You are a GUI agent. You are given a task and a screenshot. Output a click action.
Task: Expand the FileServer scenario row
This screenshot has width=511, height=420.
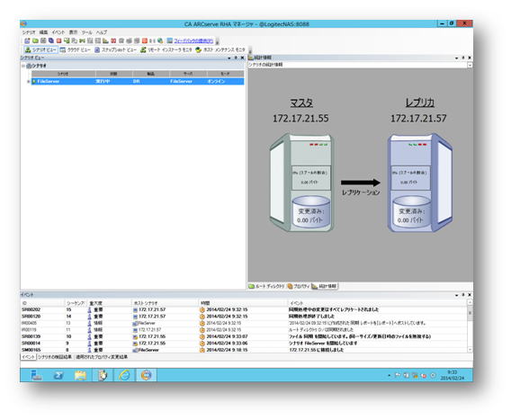(x=29, y=82)
